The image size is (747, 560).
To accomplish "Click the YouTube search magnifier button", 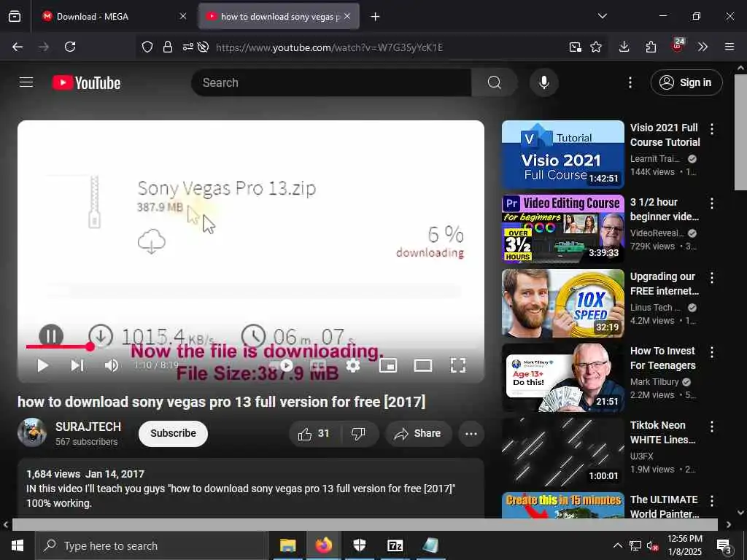I will tap(494, 82).
